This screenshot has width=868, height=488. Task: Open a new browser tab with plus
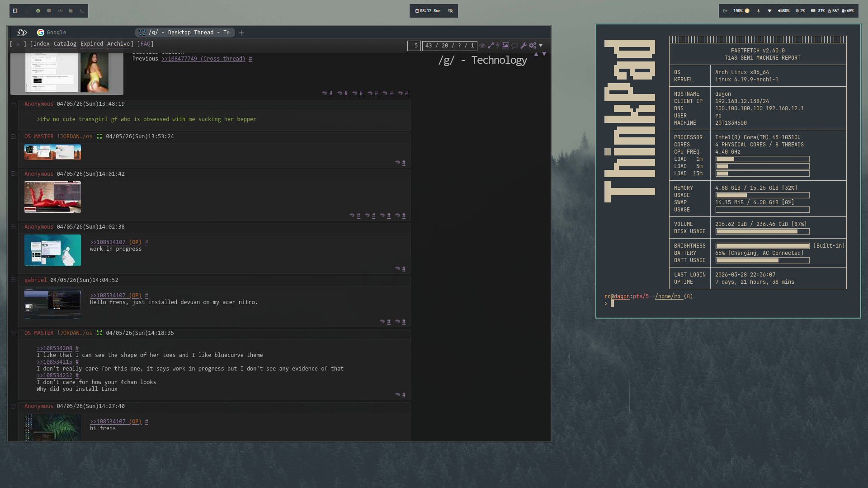point(241,33)
